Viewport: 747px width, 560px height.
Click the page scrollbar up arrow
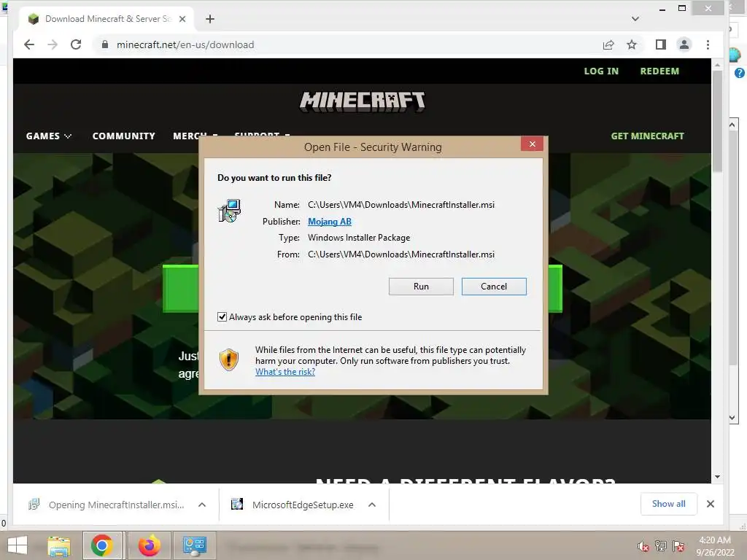(x=718, y=64)
